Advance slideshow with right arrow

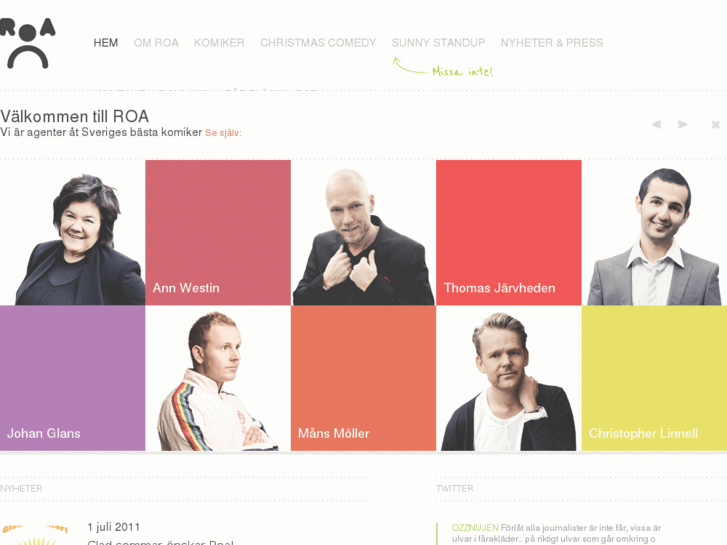682,124
